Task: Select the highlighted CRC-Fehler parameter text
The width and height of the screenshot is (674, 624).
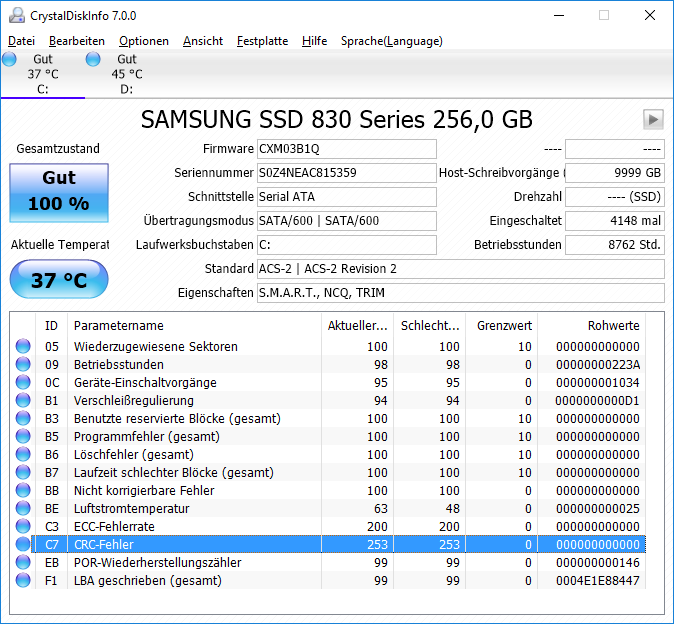Action: tap(104, 545)
